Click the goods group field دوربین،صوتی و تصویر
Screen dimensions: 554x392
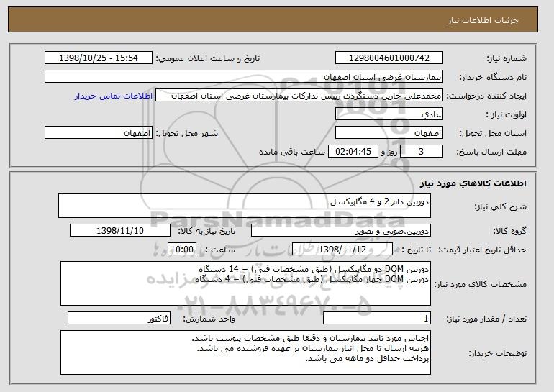pos(340,231)
